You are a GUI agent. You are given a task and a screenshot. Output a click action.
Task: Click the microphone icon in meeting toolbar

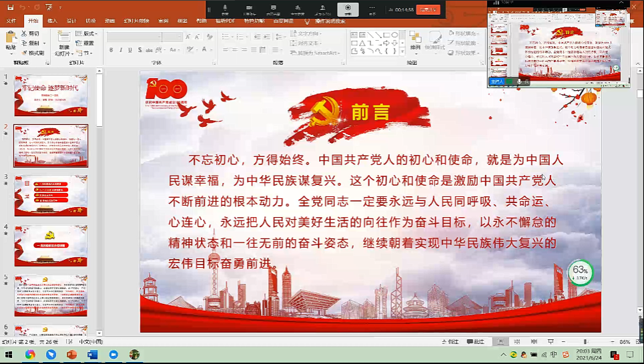click(x=225, y=8)
